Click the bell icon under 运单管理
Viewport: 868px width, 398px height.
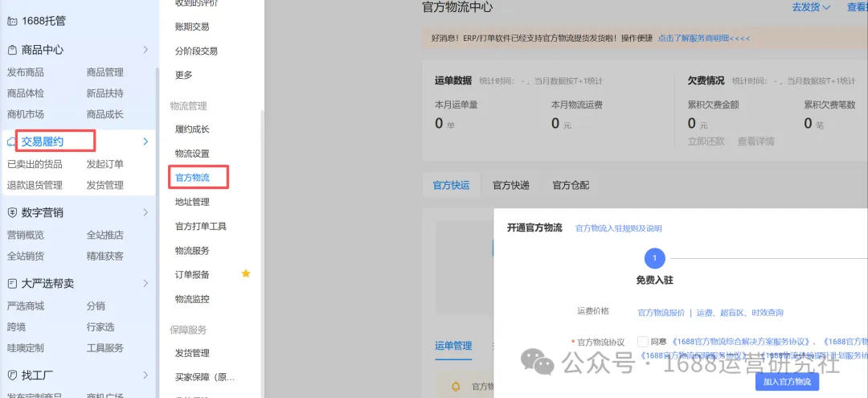(457, 387)
